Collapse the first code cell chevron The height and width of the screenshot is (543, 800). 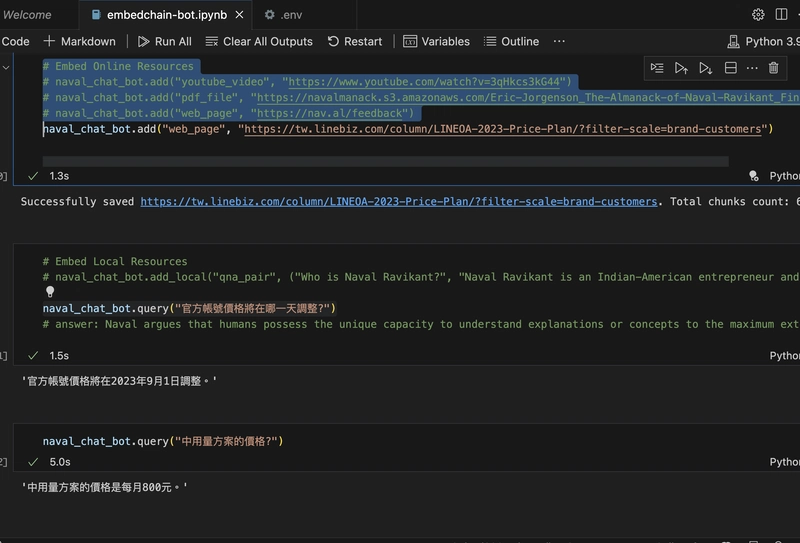[x=6, y=66]
